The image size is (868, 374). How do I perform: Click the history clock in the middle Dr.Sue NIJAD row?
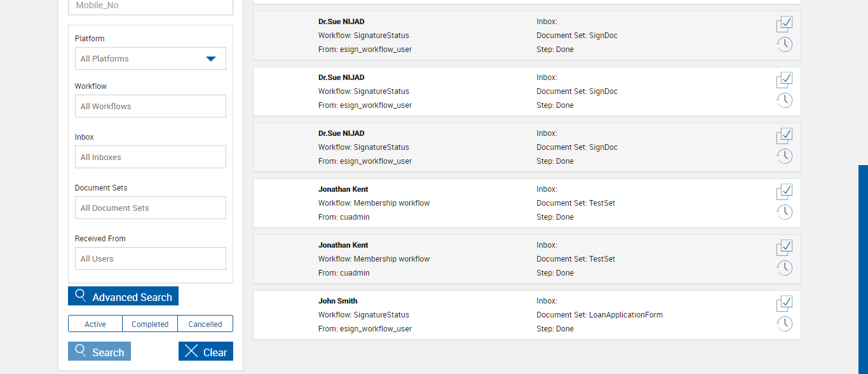point(785,100)
